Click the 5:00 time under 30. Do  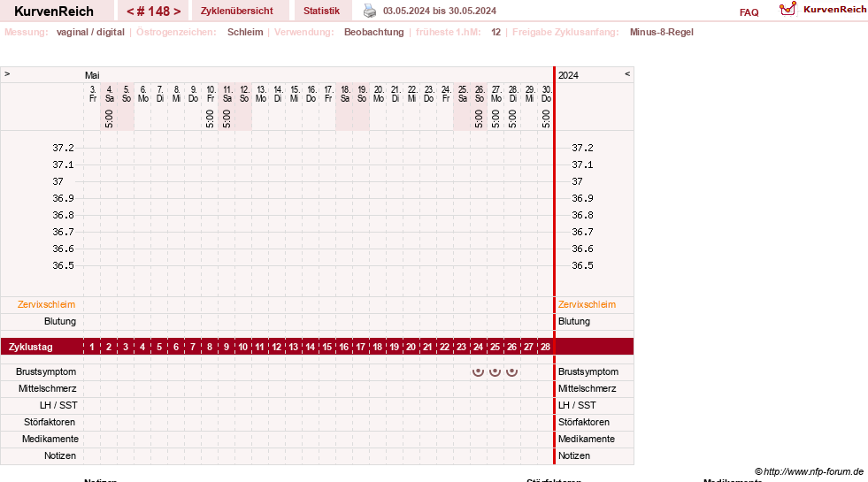546,119
